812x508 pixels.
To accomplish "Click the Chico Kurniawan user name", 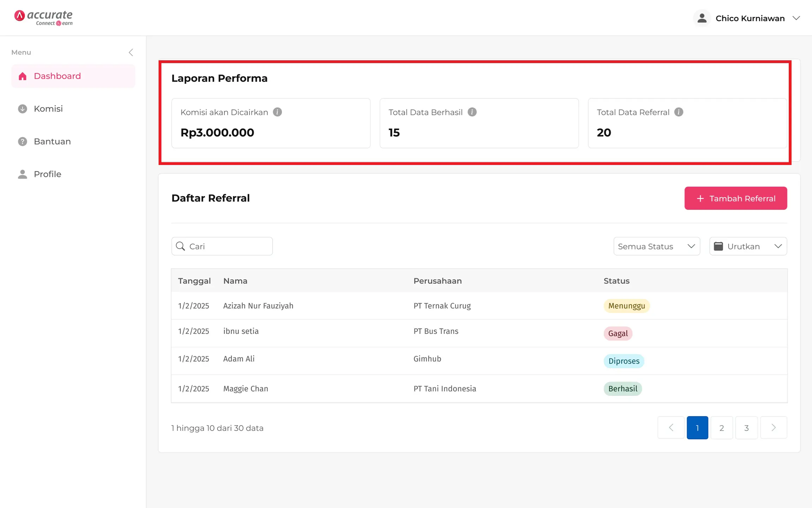I will pyautogui.click(x=750, y=18).
